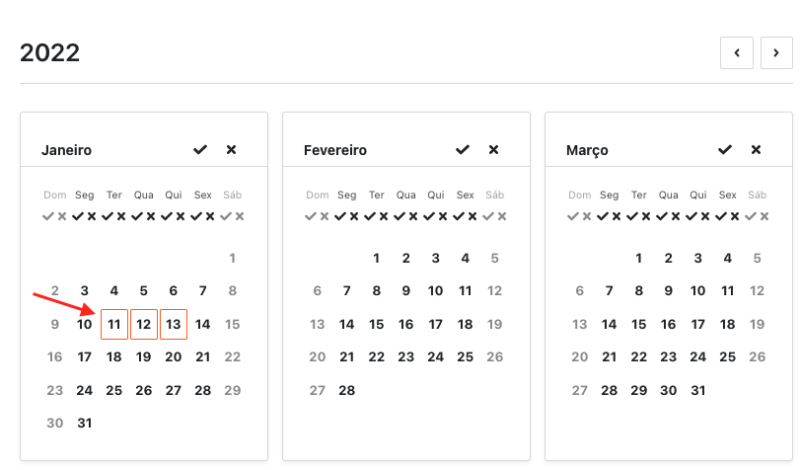Go to next year with right chevron
800x470 pixels.
[776, 53]
